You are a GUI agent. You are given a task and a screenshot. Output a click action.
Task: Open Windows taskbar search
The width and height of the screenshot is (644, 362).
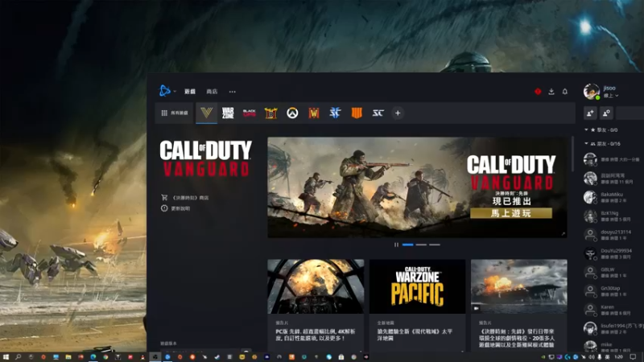(18, 357)
